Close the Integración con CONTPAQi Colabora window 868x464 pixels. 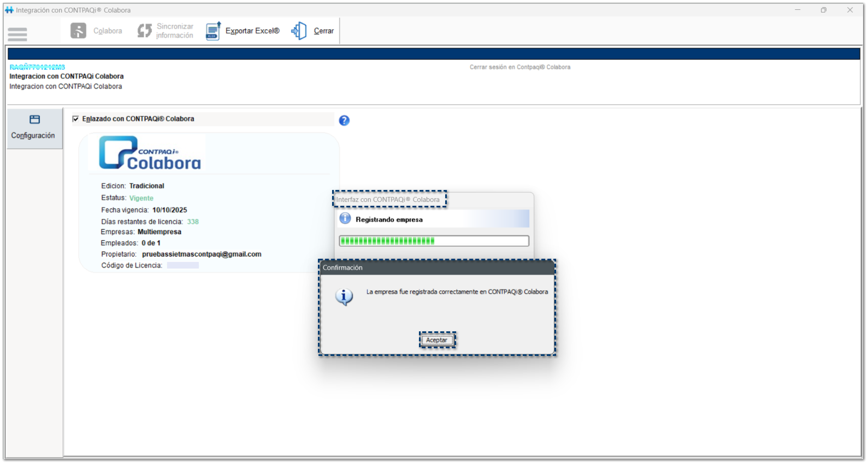[x=850, y=10]
